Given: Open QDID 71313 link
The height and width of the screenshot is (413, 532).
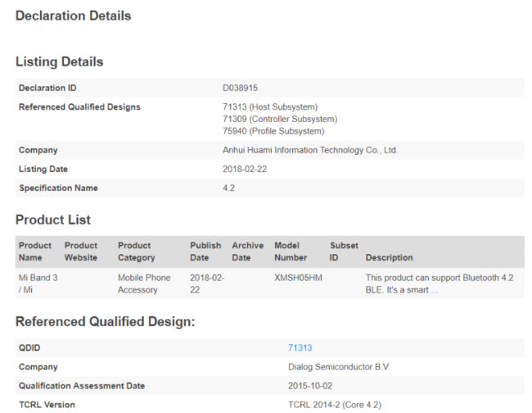Looking at the screenshot, I should pos(300,347).
